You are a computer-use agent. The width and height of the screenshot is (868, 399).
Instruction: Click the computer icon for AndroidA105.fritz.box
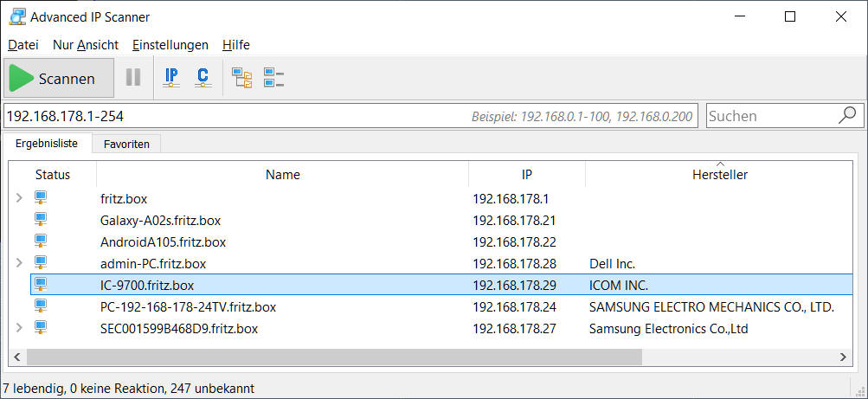[x=41, y=241]
